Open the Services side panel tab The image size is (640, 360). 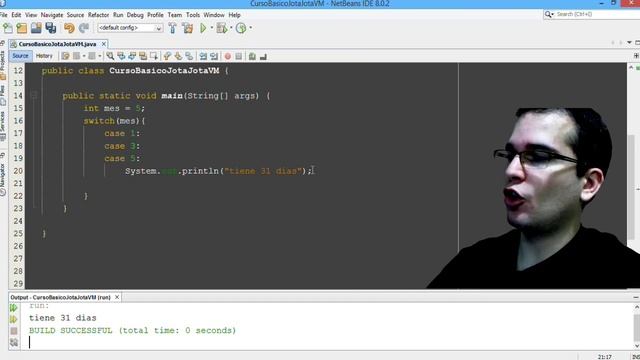[2, 126]
